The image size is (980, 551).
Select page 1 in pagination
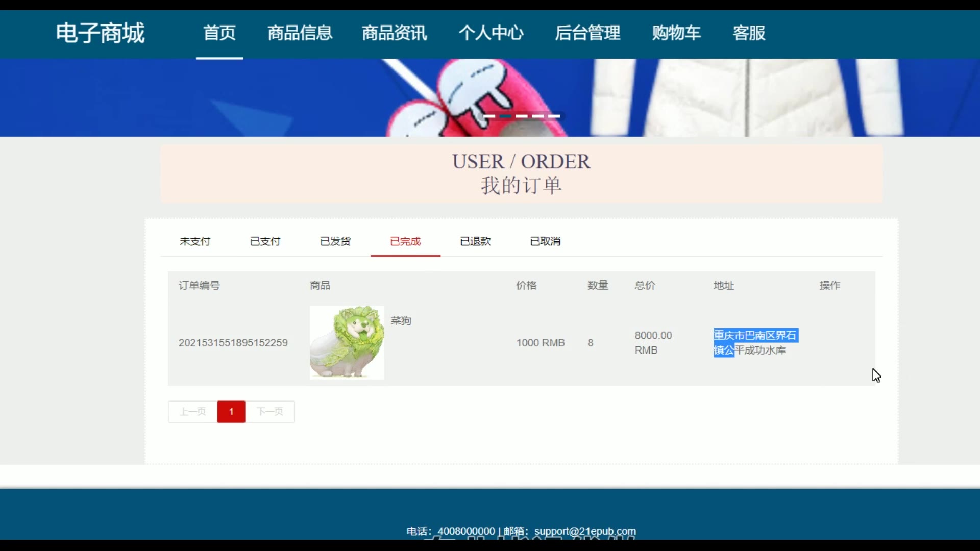coord(231,412)
